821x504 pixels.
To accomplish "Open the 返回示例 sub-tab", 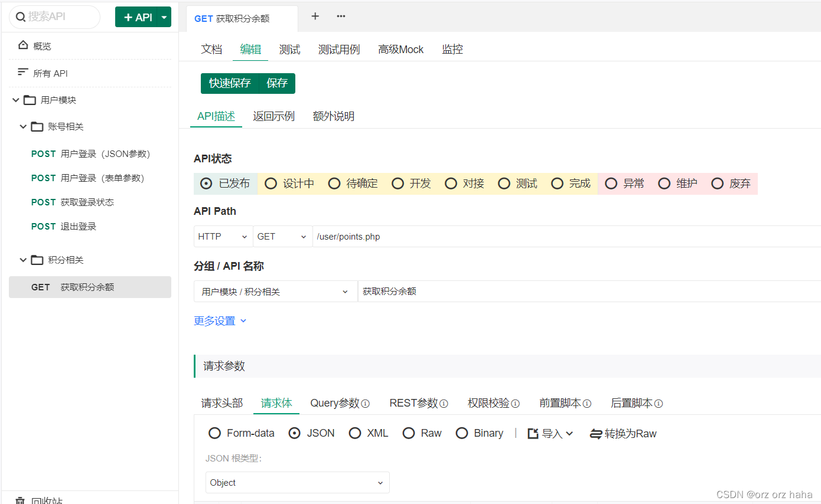I will coord(274,116).
